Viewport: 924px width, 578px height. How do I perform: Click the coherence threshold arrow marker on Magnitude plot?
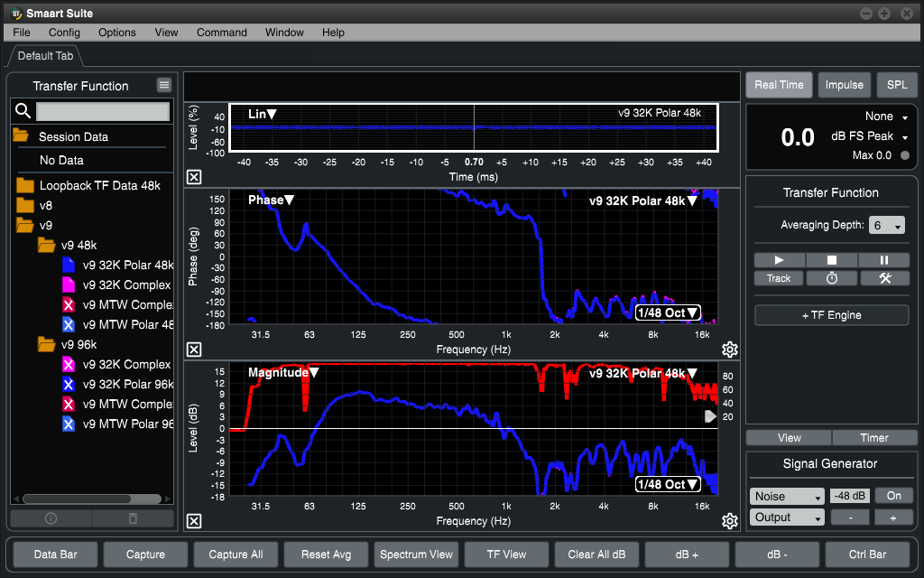pos(711,416)
